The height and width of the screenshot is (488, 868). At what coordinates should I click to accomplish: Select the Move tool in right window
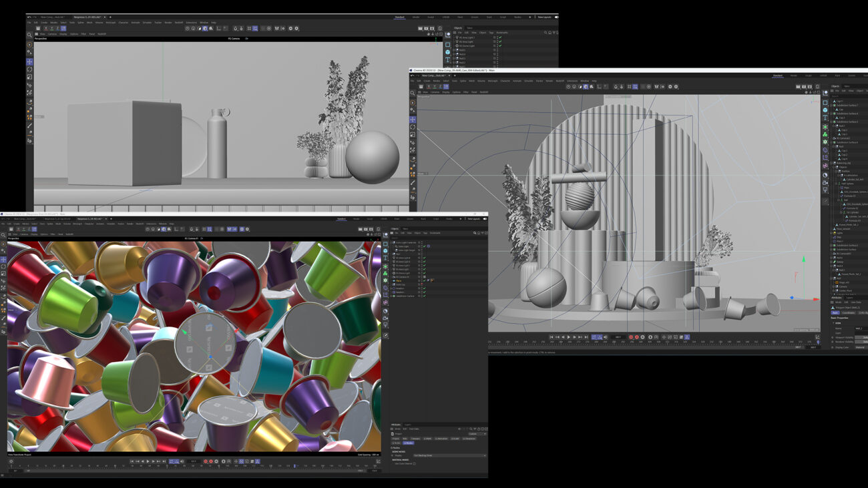(413, 119)
